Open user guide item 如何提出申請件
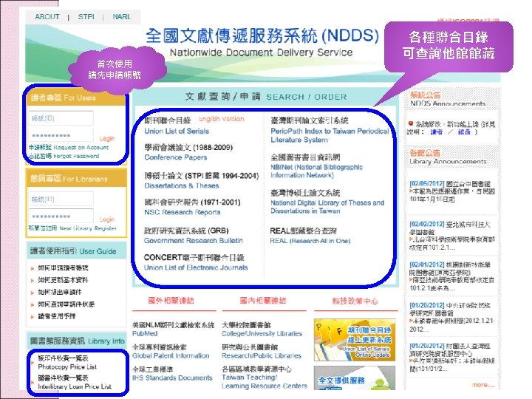 point(60,292)
